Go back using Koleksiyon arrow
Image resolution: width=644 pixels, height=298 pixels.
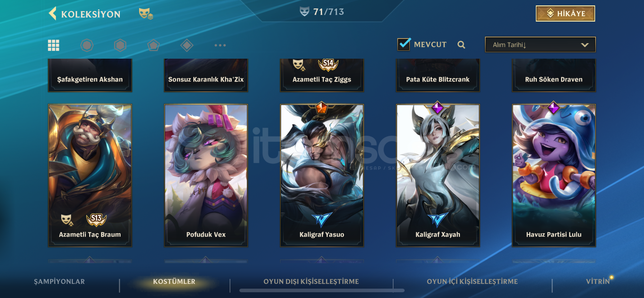pos(53,14)
